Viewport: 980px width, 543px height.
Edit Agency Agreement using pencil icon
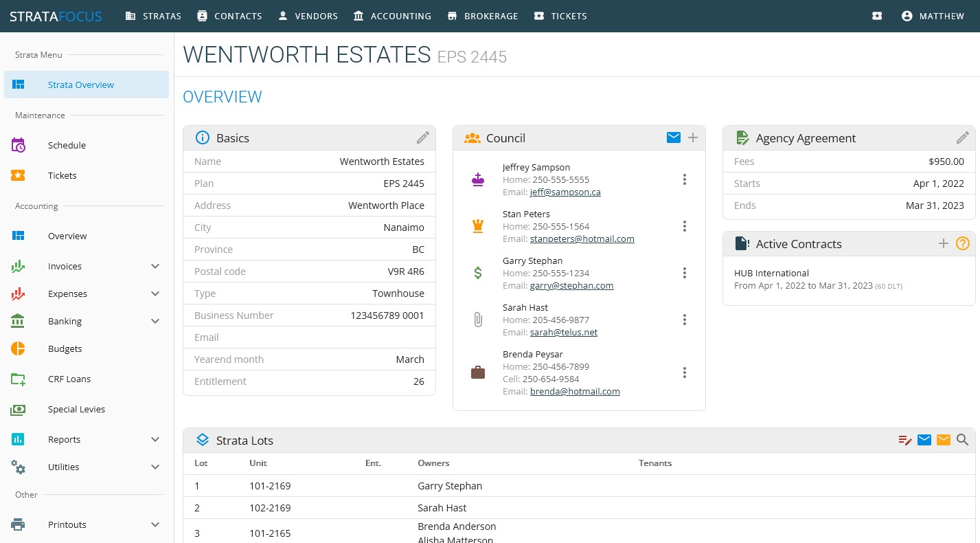coord(962,138)
